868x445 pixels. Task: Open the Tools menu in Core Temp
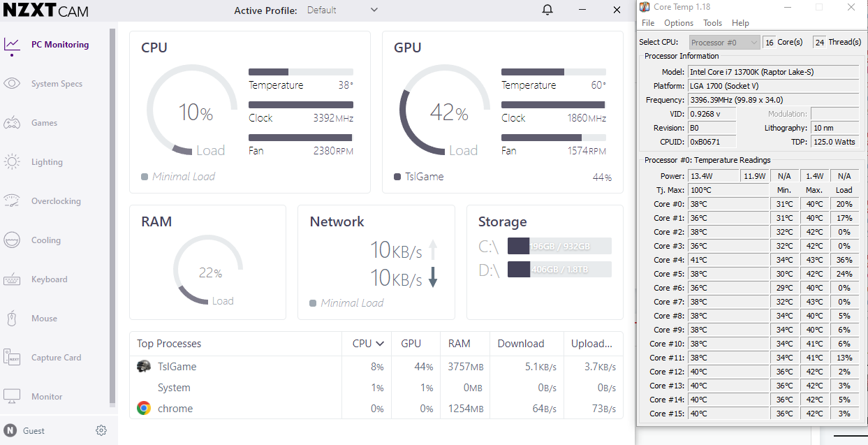(712, 23)
